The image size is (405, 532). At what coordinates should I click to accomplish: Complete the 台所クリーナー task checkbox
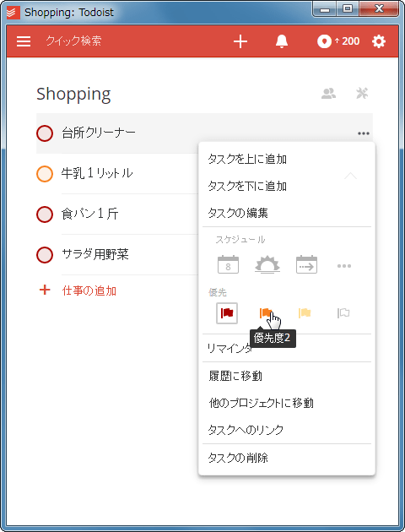coord(45,133)
